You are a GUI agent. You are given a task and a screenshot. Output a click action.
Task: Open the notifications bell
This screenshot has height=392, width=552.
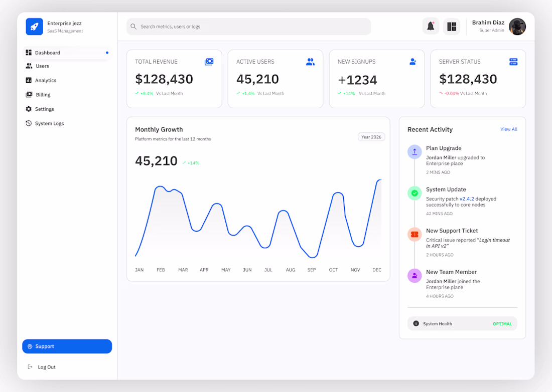coord(431,26)
